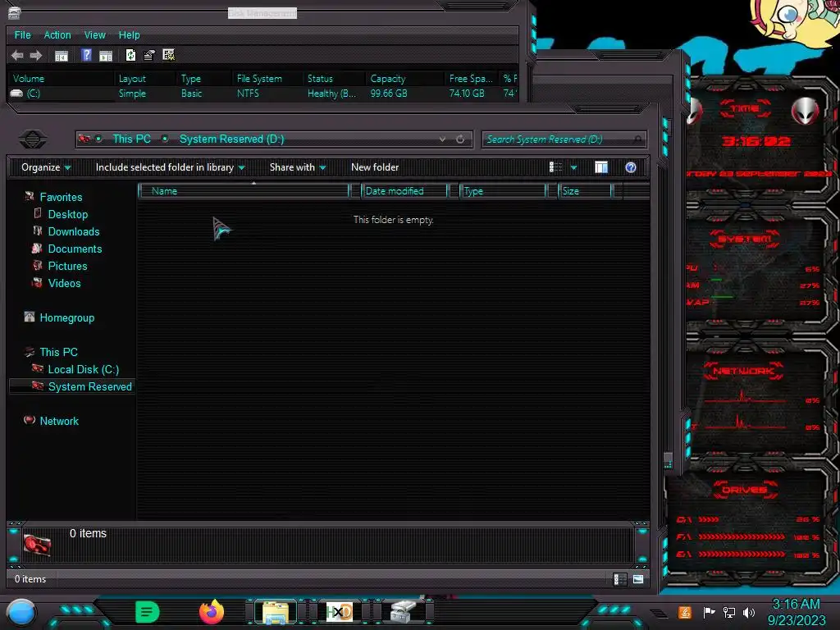Select Network in the navigation pane
Image resolution: width=840 pixels, height=630 pixels.
click(59, 421)
